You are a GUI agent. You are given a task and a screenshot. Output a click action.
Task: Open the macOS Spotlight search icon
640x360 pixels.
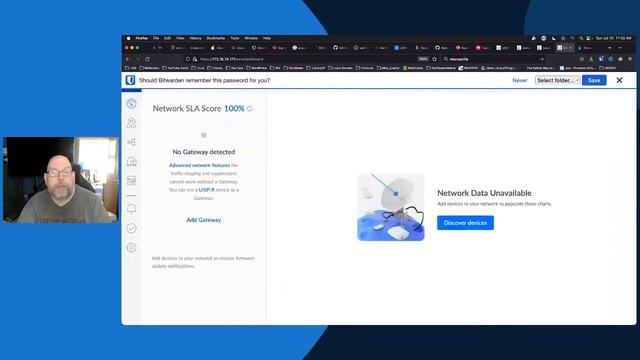pyautogui.click(x=581, y=38)
